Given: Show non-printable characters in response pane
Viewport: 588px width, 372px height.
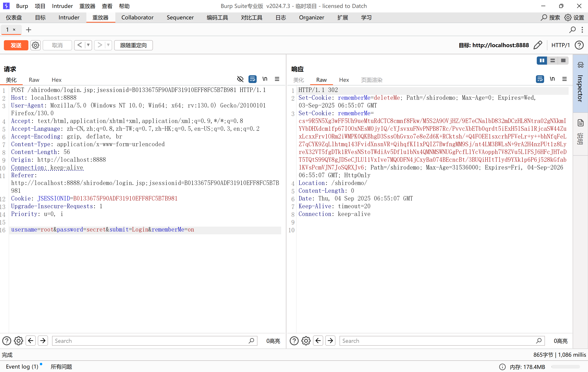Looking at the screenshot, I should 552,79.
